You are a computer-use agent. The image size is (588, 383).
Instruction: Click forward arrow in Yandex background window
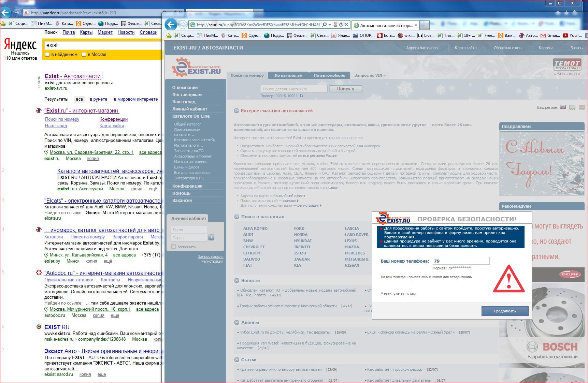tap(17, 13)
